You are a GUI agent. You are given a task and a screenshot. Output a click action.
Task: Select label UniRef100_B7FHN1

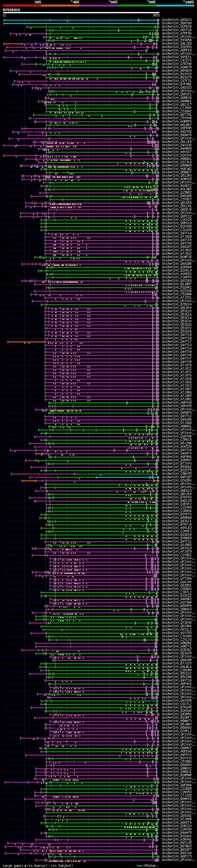pos(177,84)
